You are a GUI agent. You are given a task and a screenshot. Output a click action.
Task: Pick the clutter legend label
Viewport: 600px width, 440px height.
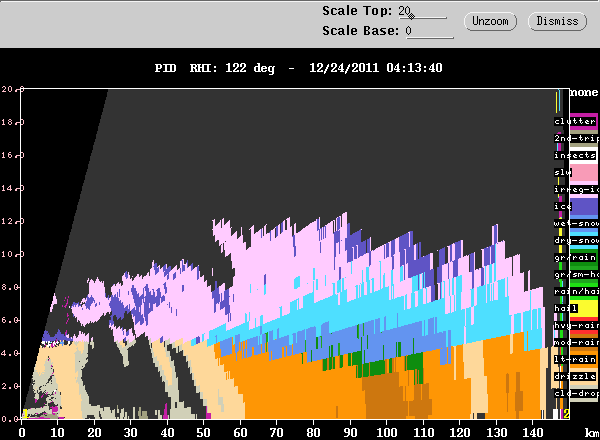[x=575, y=121]
